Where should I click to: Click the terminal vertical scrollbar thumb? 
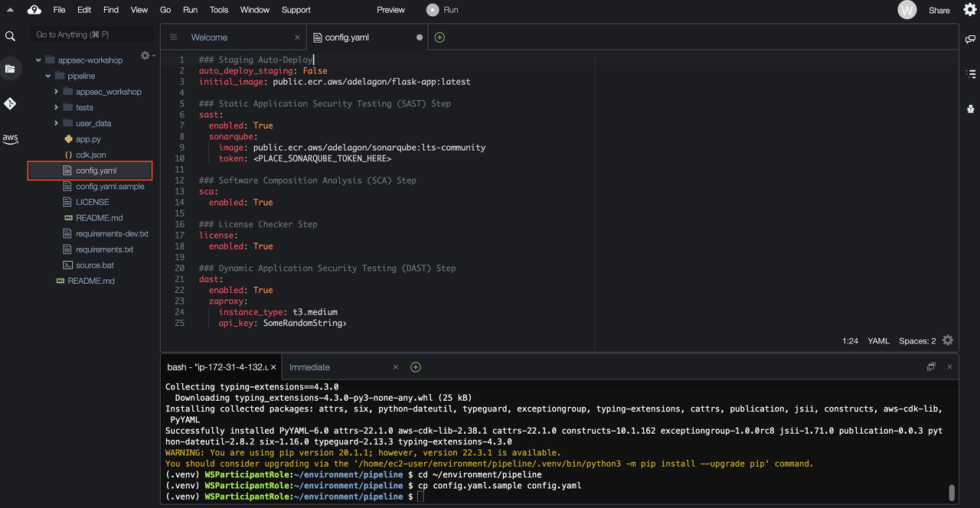(952, 492)
